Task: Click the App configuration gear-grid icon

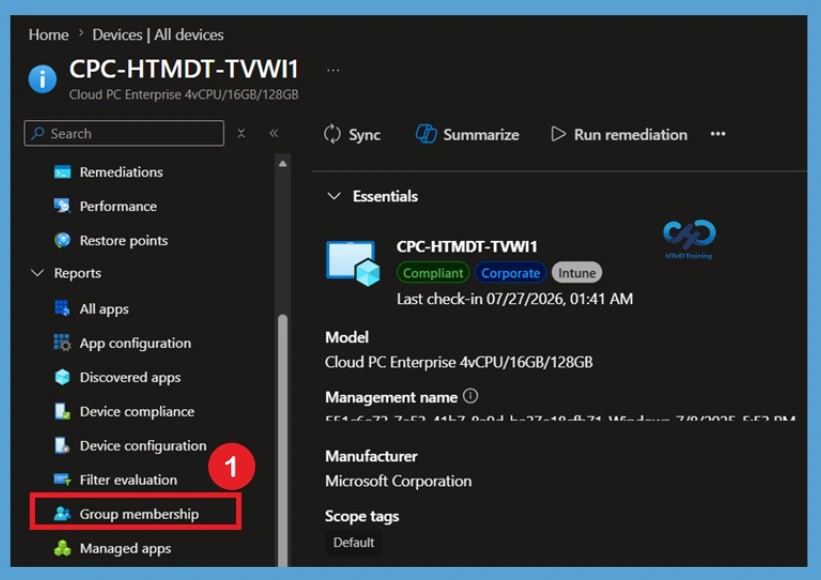Action: click(62, 343)
